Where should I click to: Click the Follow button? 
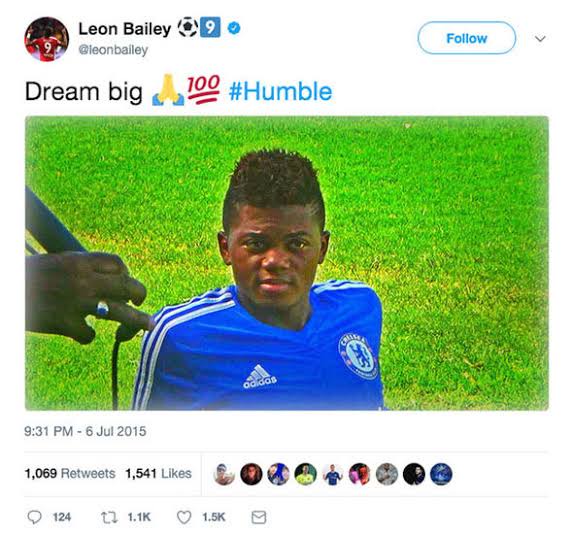pos(467,38)
